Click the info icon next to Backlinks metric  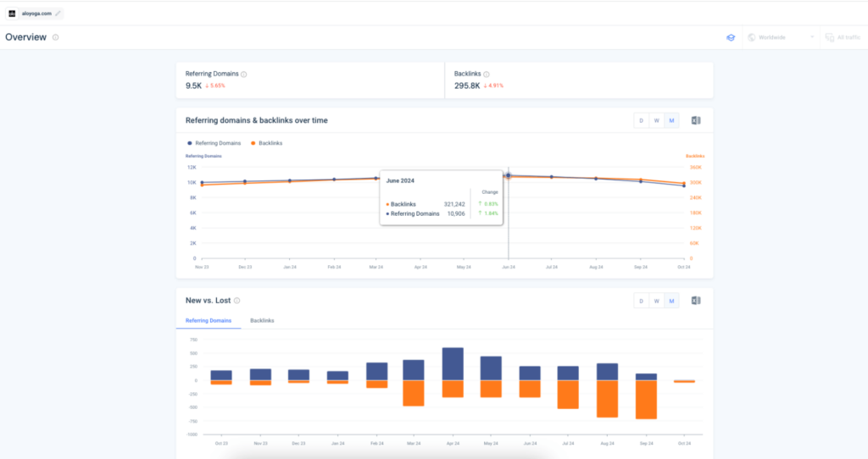pos(487,75)
